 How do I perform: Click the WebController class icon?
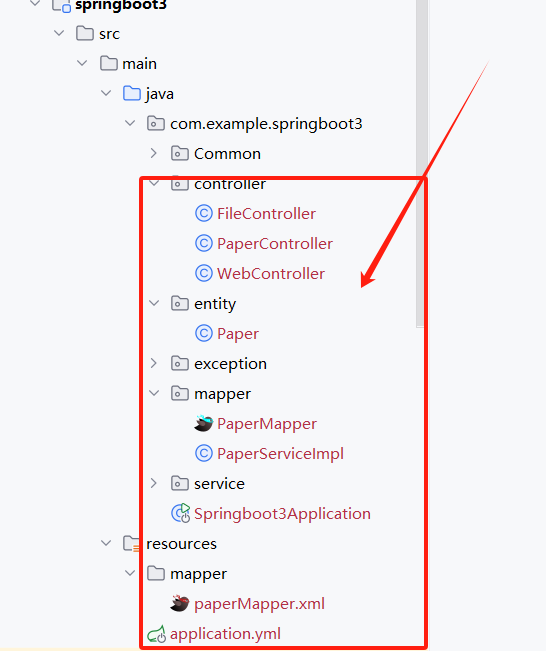203,274
